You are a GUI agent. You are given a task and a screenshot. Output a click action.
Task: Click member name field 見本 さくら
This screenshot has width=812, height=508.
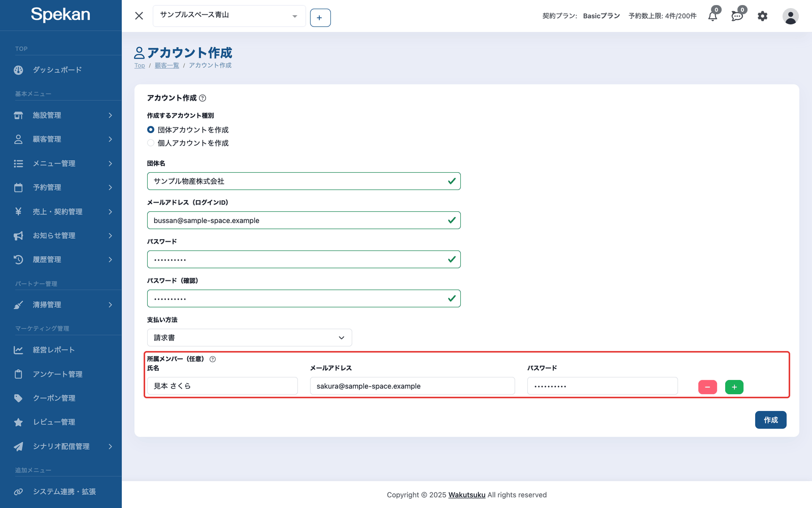click(222, 386)
